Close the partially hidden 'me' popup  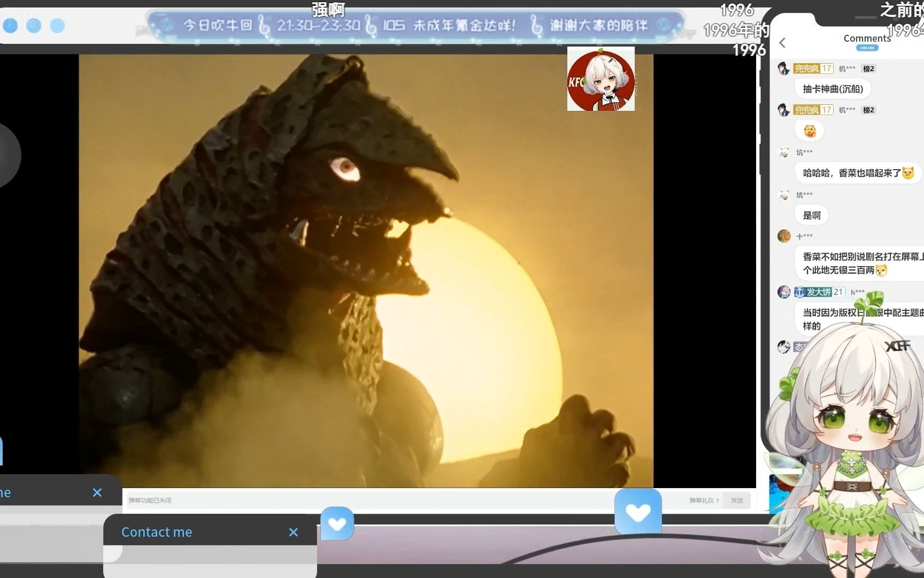97,492
